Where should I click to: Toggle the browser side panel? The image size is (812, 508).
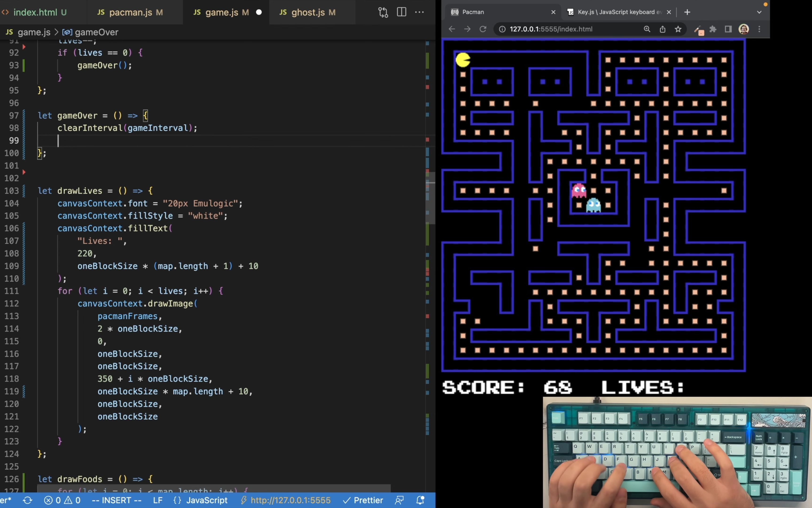[728, 29]
